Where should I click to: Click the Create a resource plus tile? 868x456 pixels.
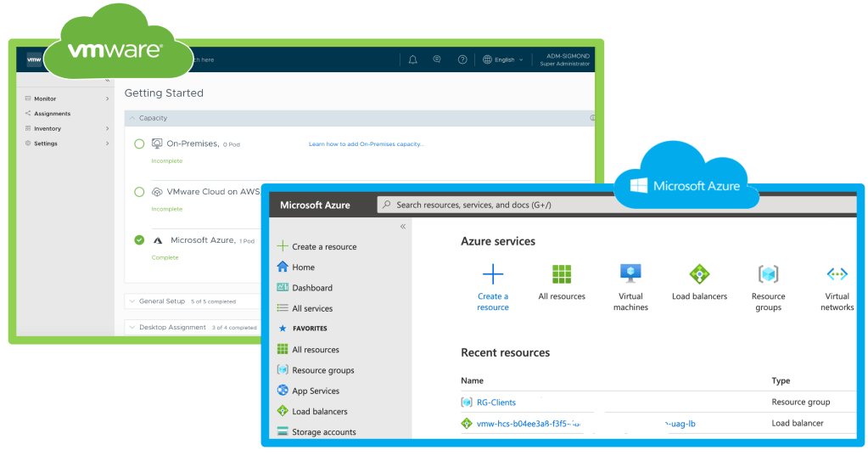(493, 273)
